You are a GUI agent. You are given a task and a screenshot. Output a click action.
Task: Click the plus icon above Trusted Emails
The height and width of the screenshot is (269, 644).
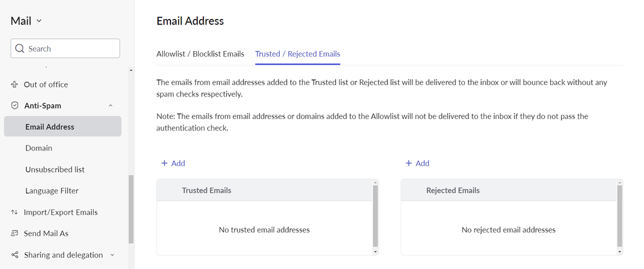(165, 163)
